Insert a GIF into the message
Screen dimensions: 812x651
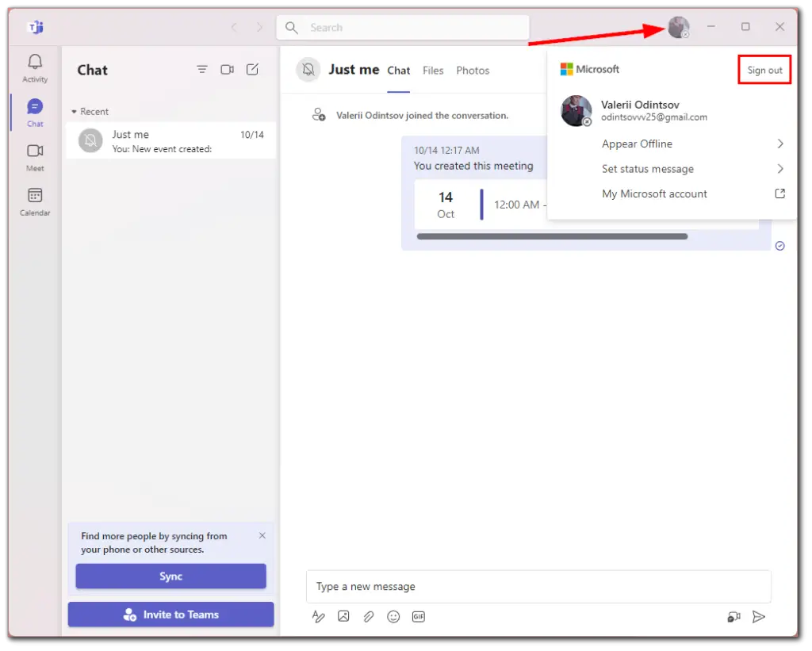[419, 616]
